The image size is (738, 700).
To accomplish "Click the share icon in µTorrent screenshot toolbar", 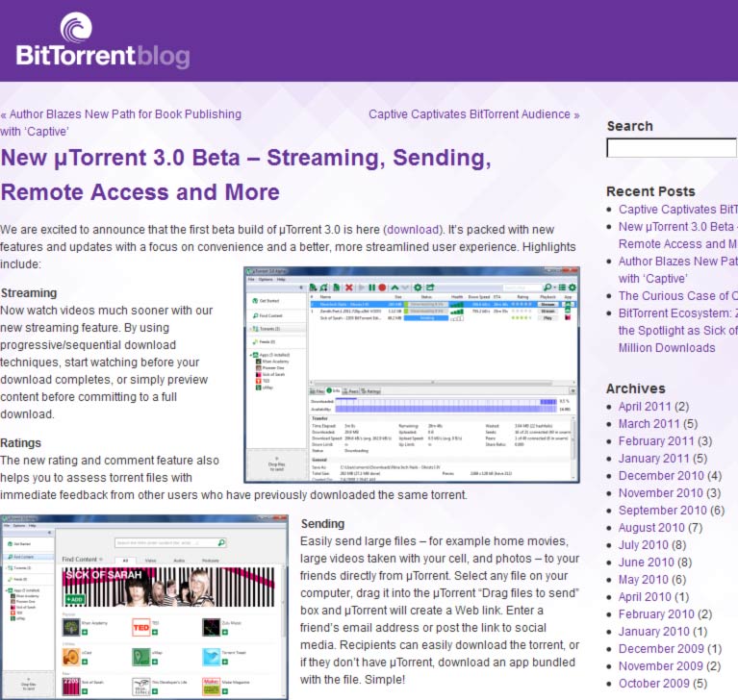I will (x=430, y=287).
